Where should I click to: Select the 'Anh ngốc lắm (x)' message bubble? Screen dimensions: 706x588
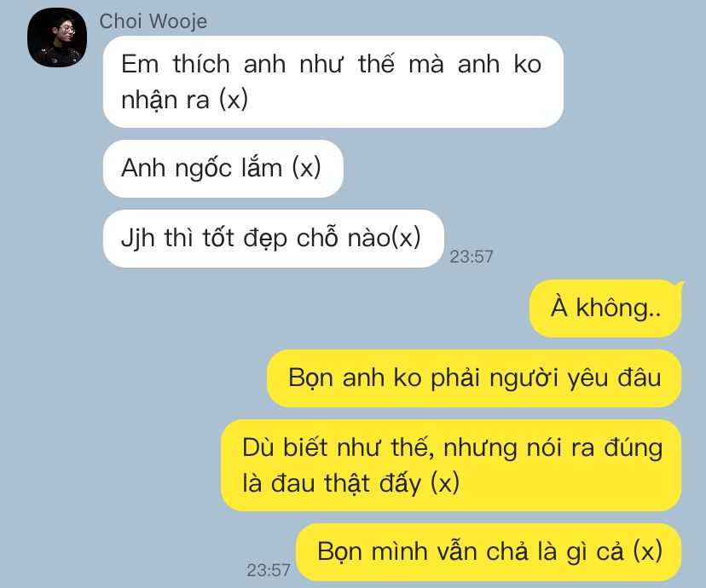[x=223, y=168]
